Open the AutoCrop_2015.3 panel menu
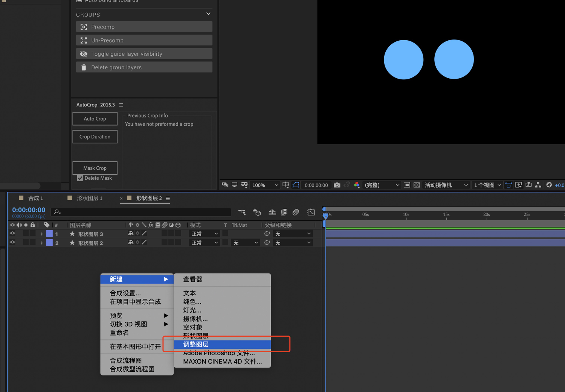Image resolution: width=565 pixels, height=392 pixels. coord(121,105)
